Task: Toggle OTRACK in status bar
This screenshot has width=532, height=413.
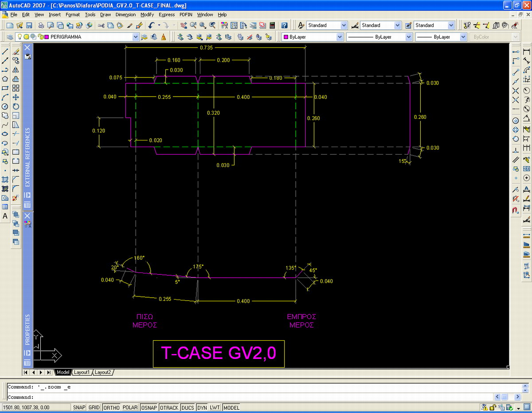Action: (169, 407)
